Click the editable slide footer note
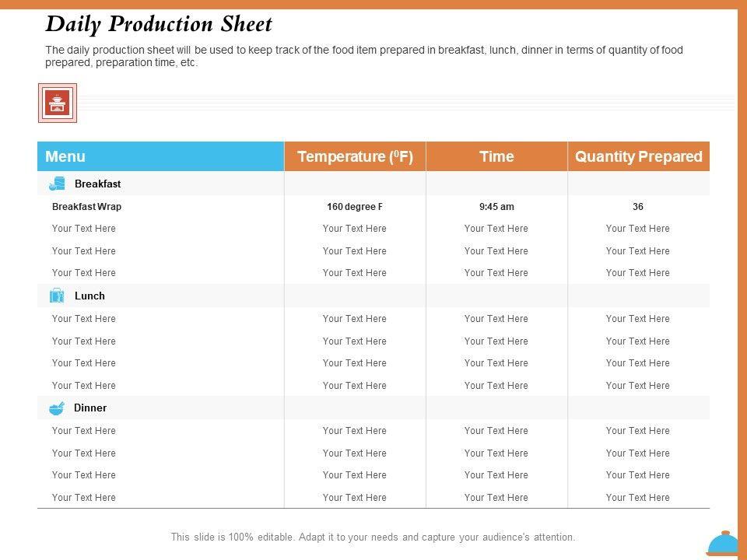This screenshot has width=747, height=560. (373, 537)
